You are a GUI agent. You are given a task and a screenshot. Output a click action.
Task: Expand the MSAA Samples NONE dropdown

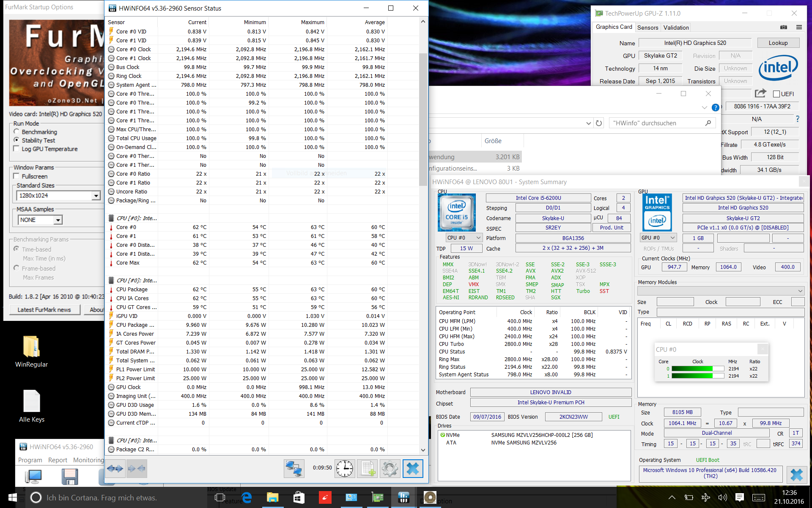(x=58, y=220)
